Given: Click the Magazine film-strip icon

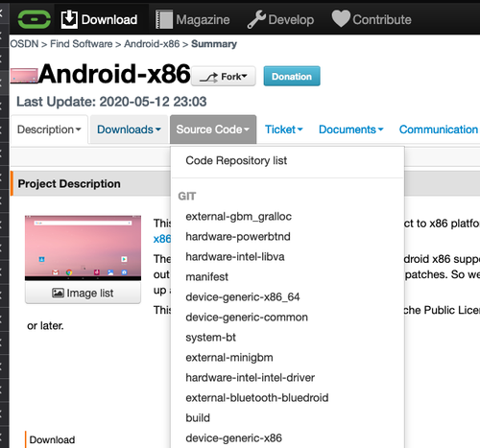Looking at the screenshot, I should 164,19.
